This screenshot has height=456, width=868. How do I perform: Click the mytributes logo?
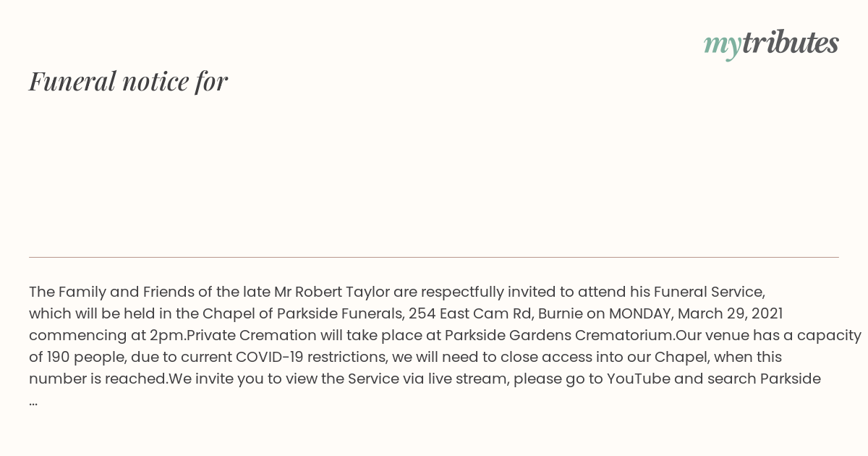(771, 44)
